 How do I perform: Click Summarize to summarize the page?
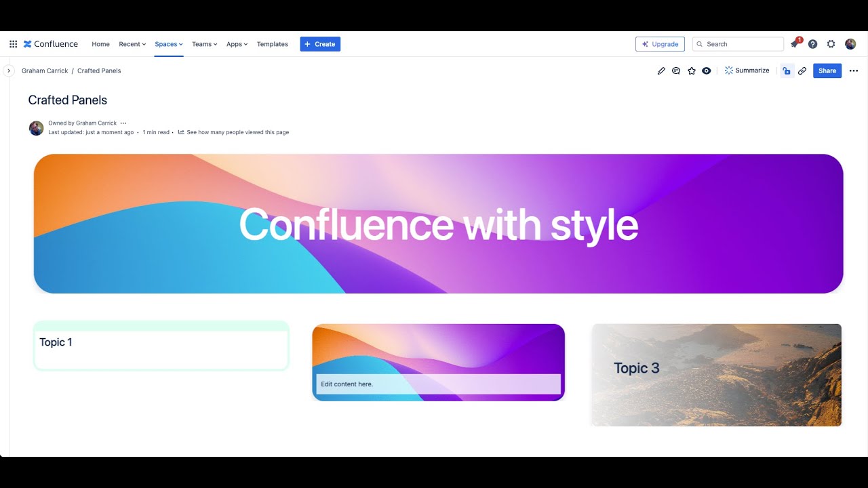747,70
